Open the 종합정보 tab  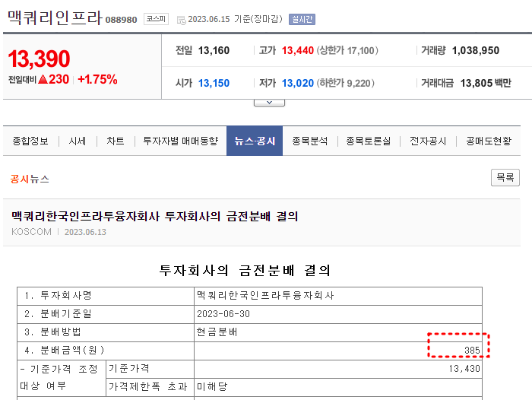[x=30, y=141]
